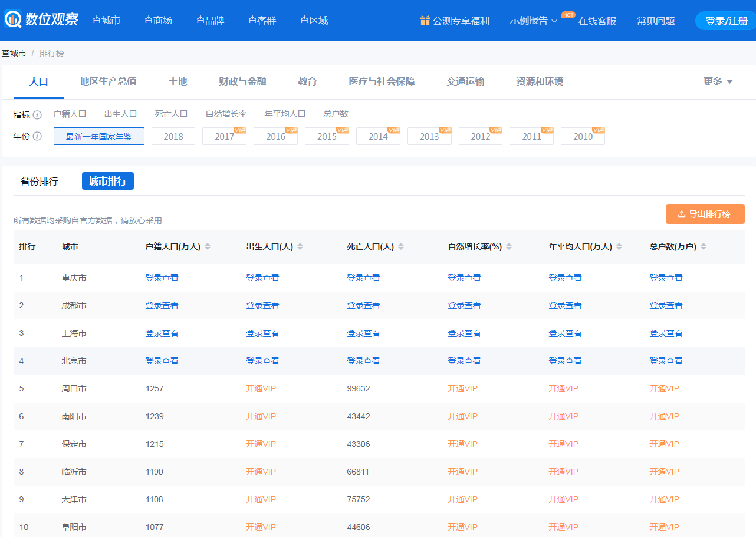The width and height of the screenshot is (756, 537).
Task: Switch to the 地区生产总值 tab
Action: point(109,81)
